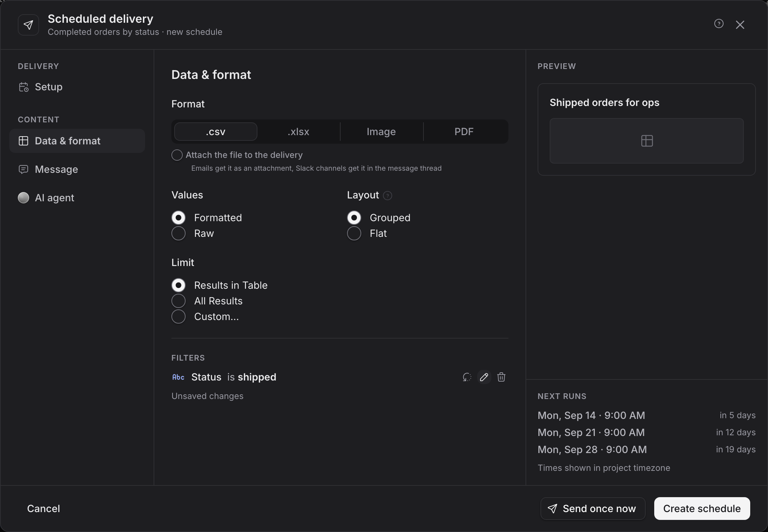Click the in 19 days label
The width and height of the screenshot is (768, 532).
tap(736, 449)
